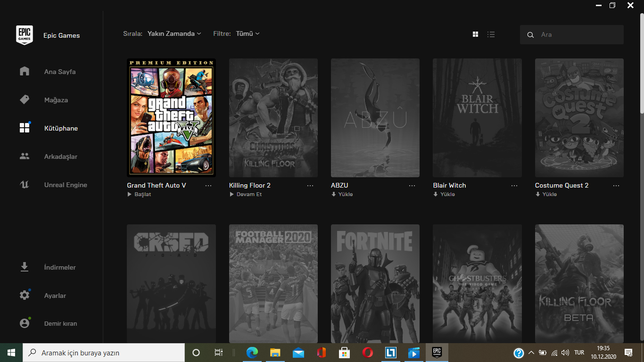Select the Costume Quest 2 cover

[x=579, y=118]
